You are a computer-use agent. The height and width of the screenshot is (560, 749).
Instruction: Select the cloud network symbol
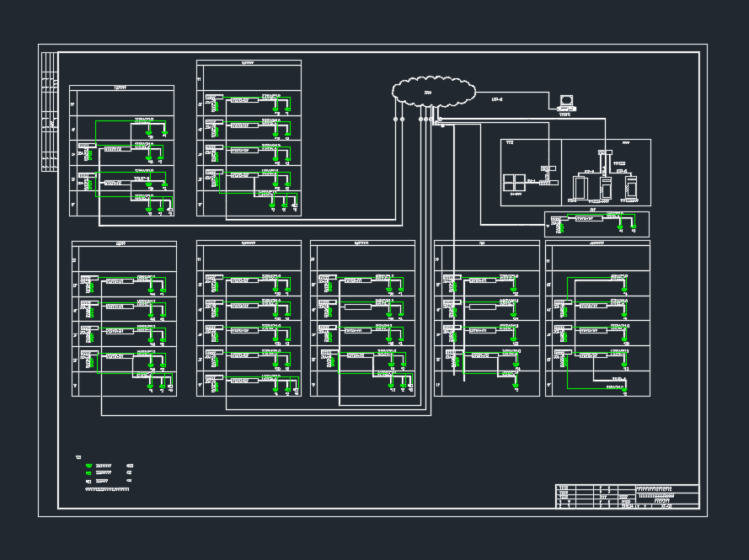coord(434,92)
